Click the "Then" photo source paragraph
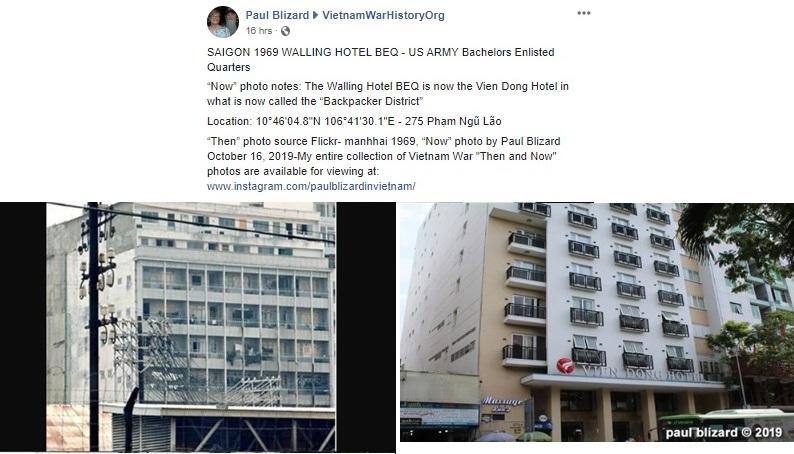The height and width of the screenshot is (454, 794). [383, 156]
